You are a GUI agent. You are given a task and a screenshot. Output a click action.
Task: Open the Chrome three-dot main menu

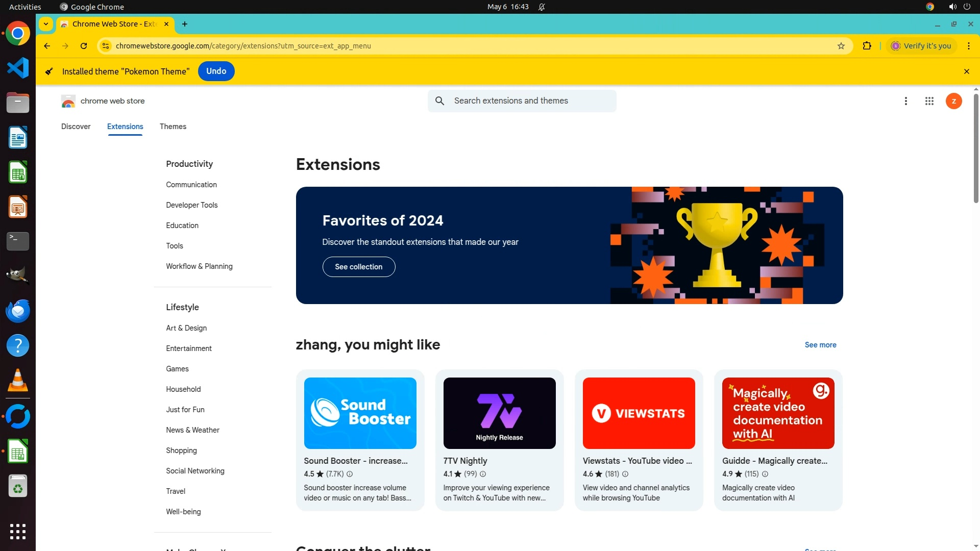968,46
